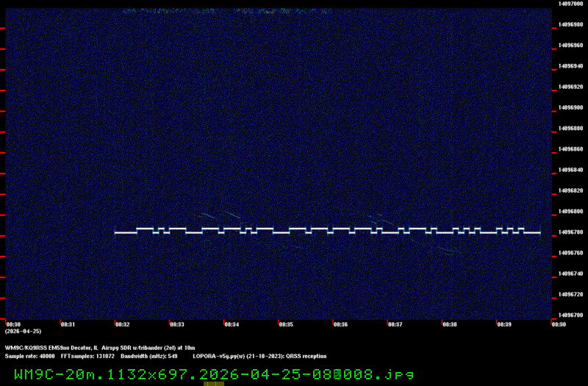Click the 'Bandwidth (mHz): 549' text
Viewport: 588px width, 386px height.
149,357
